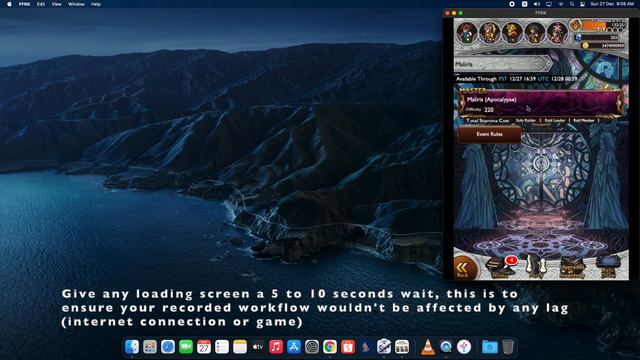The height and width of the screenshot is (360, 640).
Task: Open Spotlight search in the menu bar
Action: pos(572,4)
